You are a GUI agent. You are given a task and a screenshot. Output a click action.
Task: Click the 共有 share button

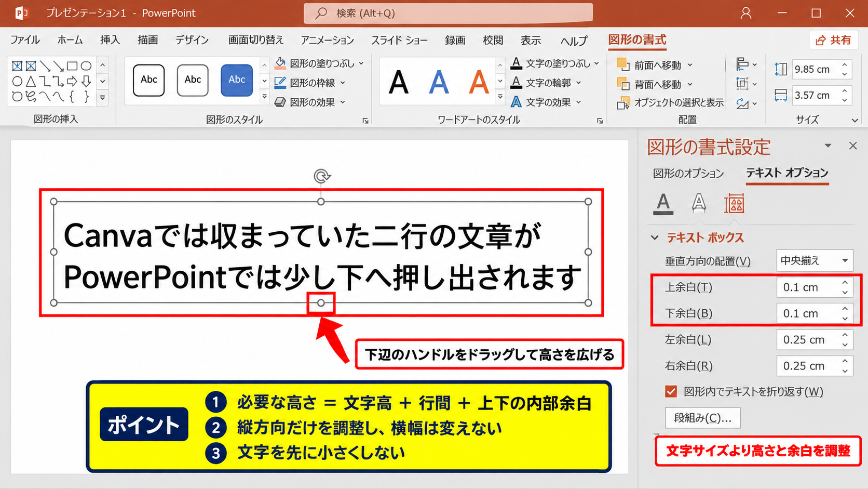(834, 40)
